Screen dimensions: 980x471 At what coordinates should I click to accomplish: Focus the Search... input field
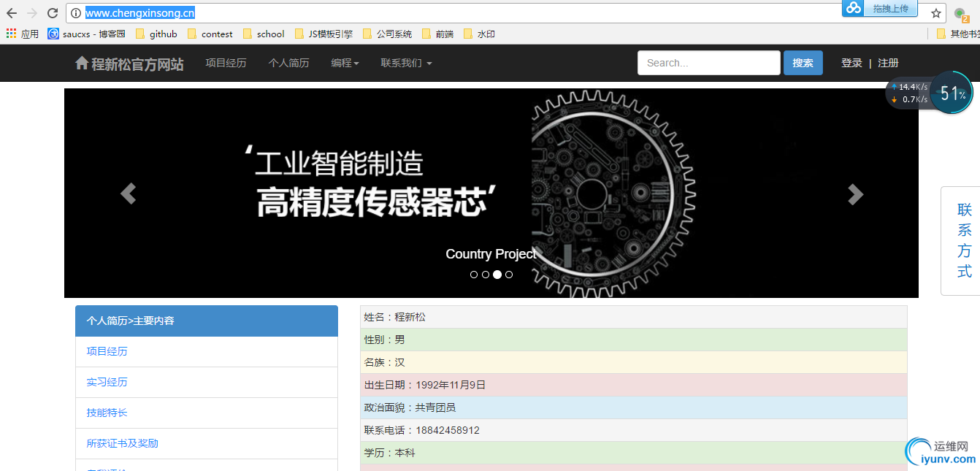click(709, 63)
